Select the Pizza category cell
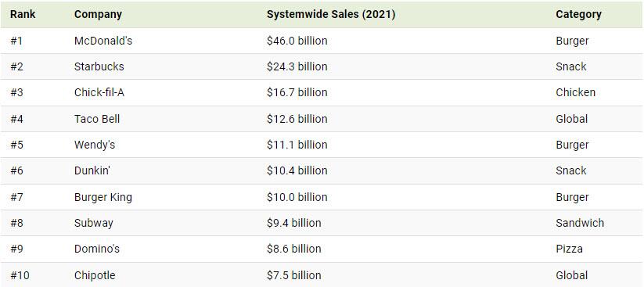The height and width of the screenshot is (287, 644). [569, 249]
